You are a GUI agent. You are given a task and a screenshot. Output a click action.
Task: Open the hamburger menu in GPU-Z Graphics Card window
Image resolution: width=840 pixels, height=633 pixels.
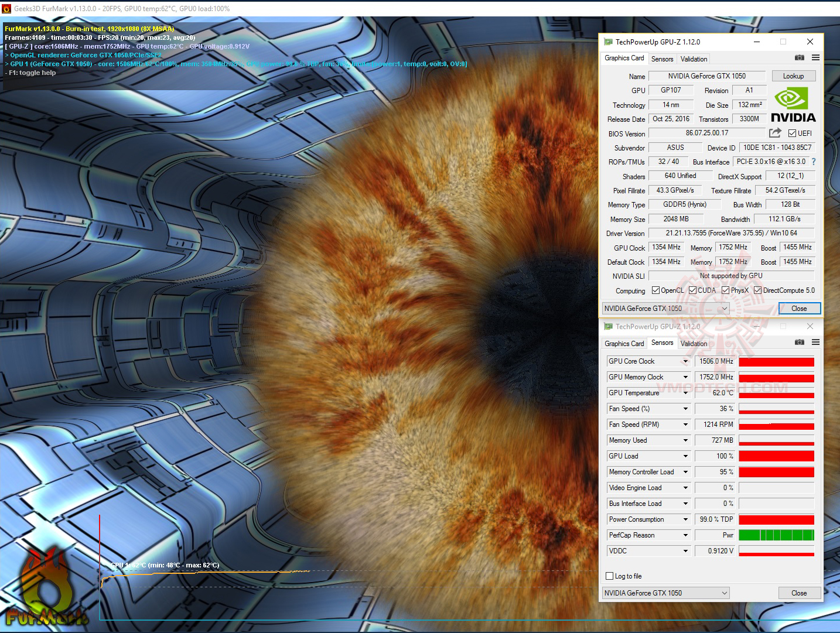coord(815,58)
